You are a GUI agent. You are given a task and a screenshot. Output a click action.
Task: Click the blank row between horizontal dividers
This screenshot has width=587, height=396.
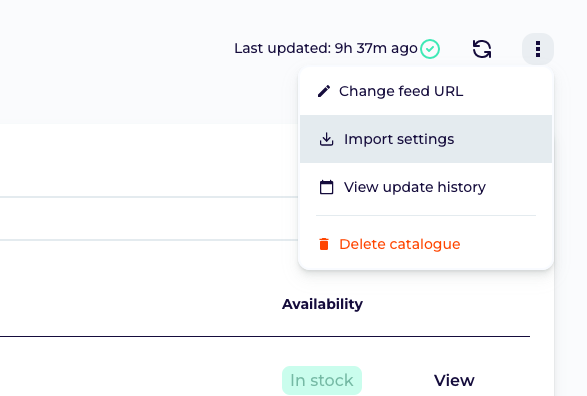(149, 218)
